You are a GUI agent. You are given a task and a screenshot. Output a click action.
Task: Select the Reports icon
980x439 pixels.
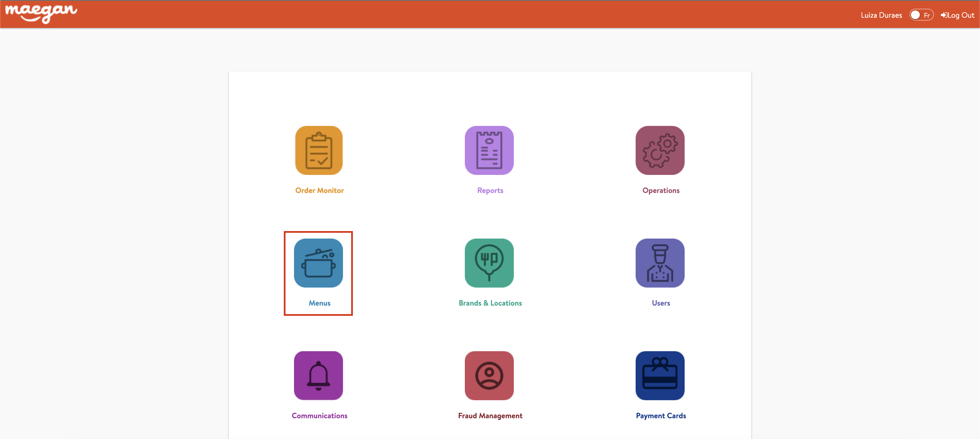click(x=489, y=150)
